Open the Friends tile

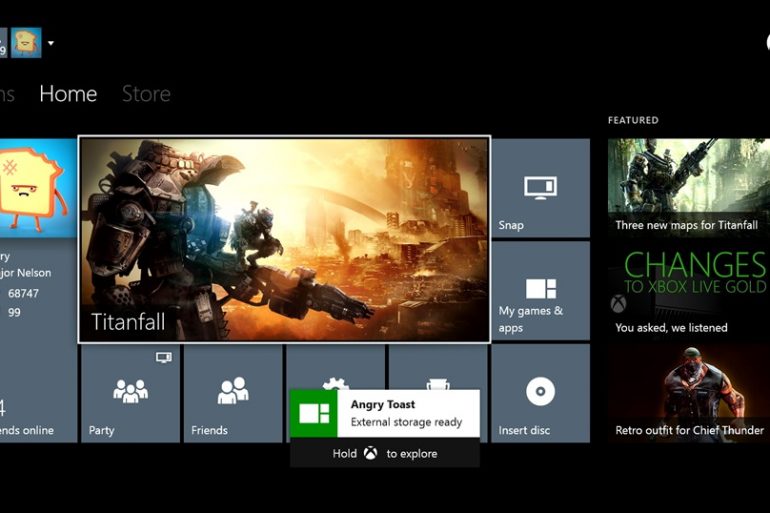click(233, 393)
